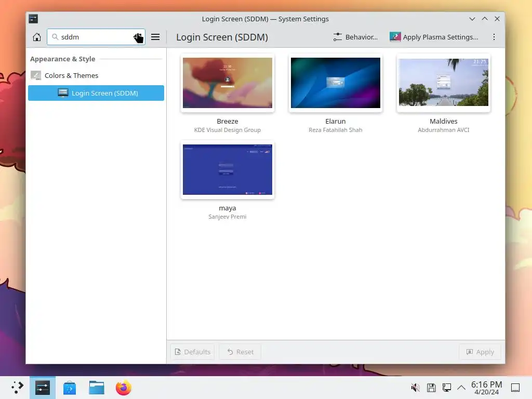Click the window menu icon in titlebar
Screen dimensions: 532x399
point(33,19)
